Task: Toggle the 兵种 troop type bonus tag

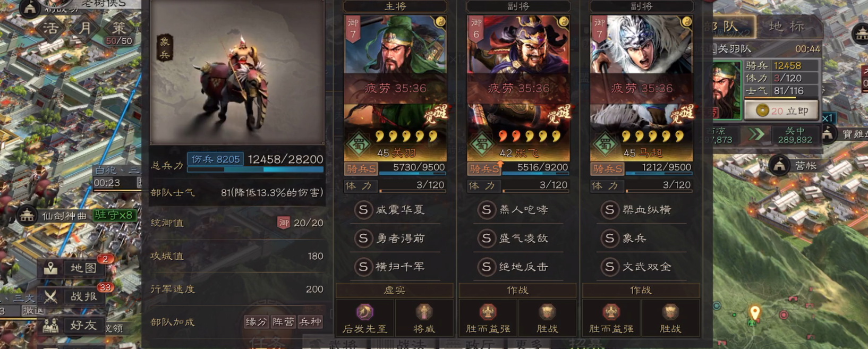Action: 310,322
